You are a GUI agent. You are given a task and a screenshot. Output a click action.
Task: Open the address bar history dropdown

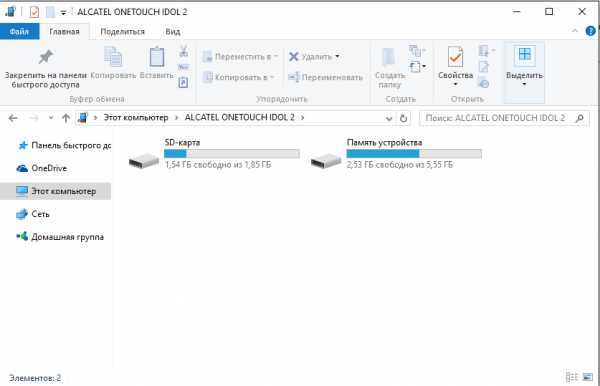389,119
